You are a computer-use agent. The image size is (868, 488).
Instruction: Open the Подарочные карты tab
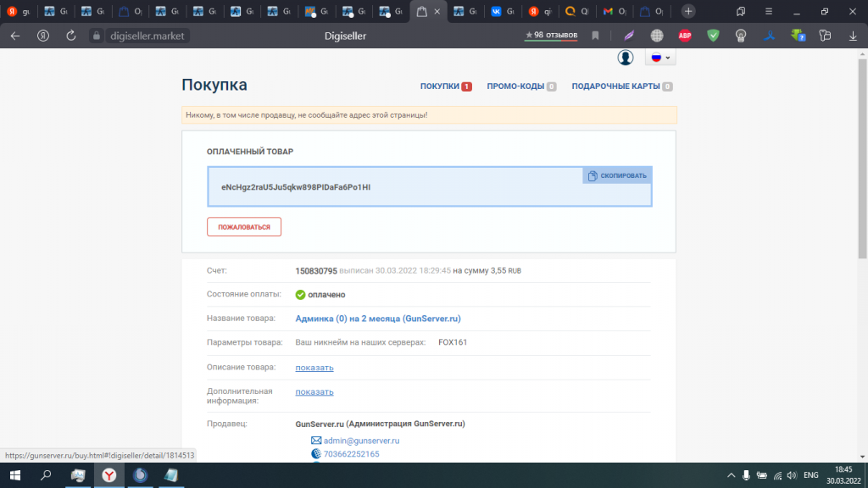tap(616, 86)
